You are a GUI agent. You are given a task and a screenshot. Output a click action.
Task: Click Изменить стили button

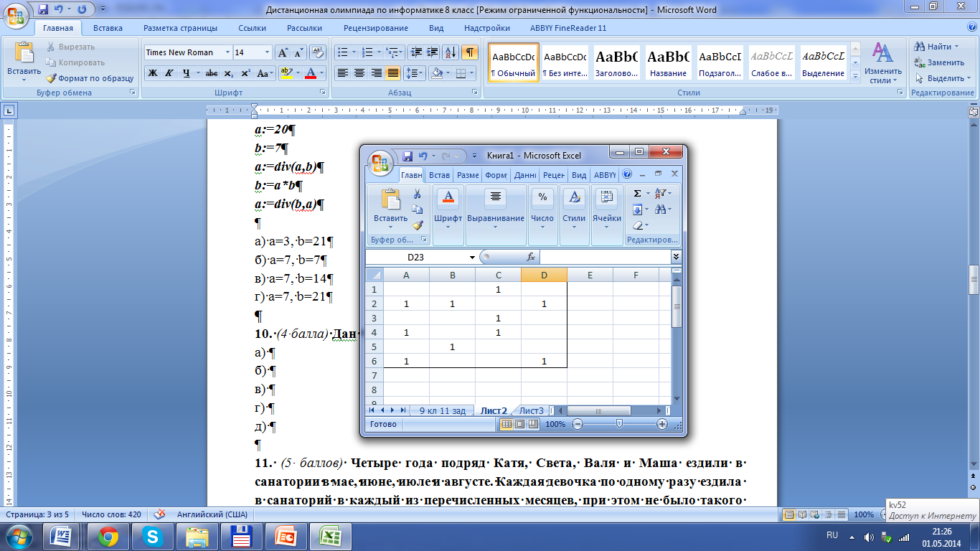(x=883, y=62)
